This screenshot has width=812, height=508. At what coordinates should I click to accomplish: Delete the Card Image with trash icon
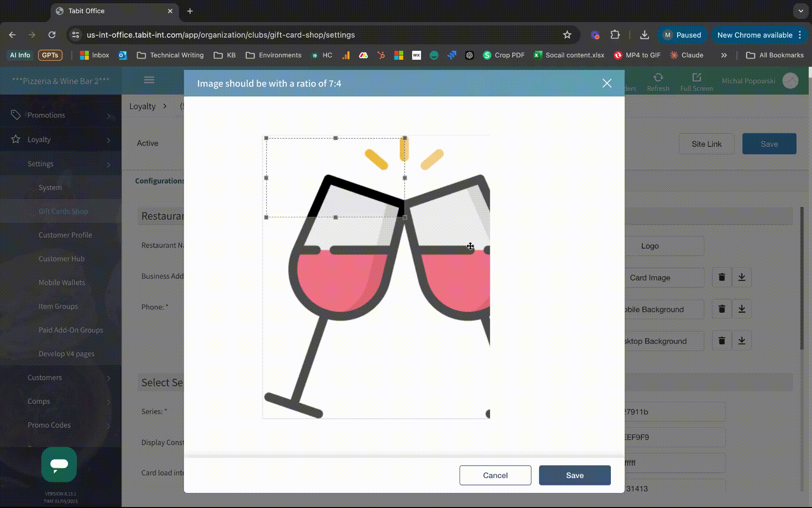point(722,278)
